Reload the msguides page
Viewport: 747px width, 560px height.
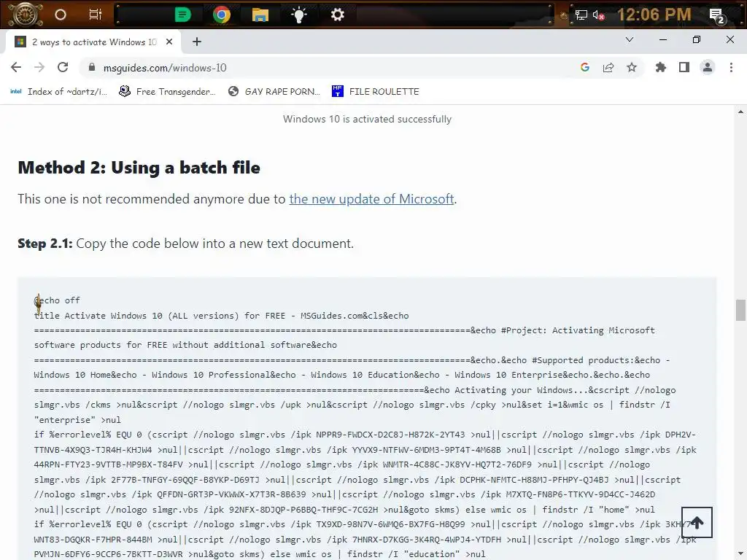[63, 67]
